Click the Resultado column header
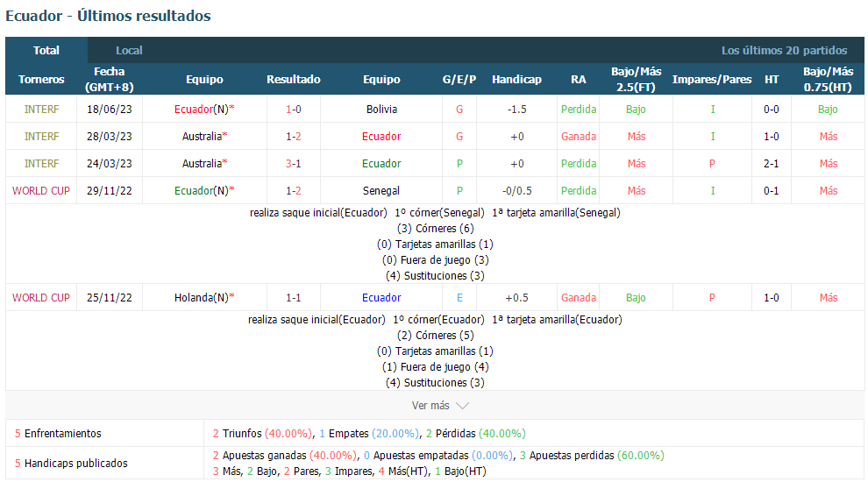The width and height of the screenshot is (868, 482). coord(294,79)
